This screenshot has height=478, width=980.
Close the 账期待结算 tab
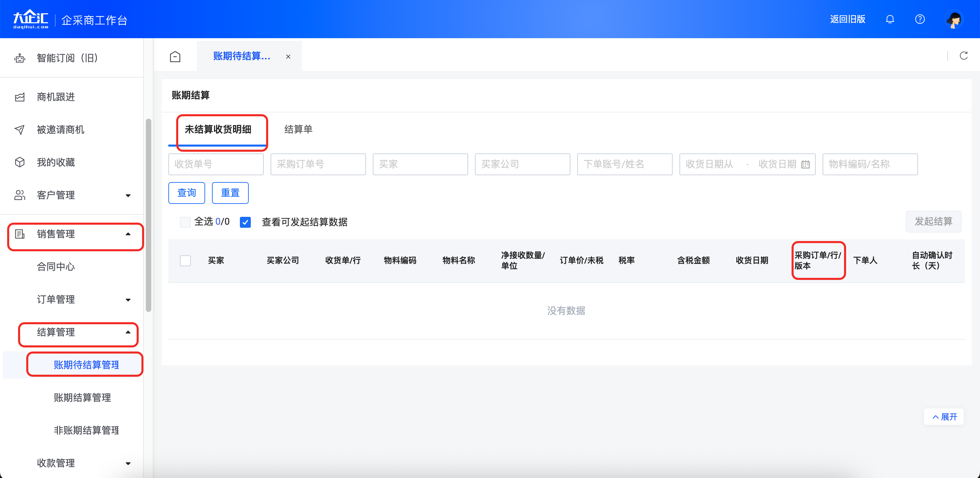(x=288, y=57)
